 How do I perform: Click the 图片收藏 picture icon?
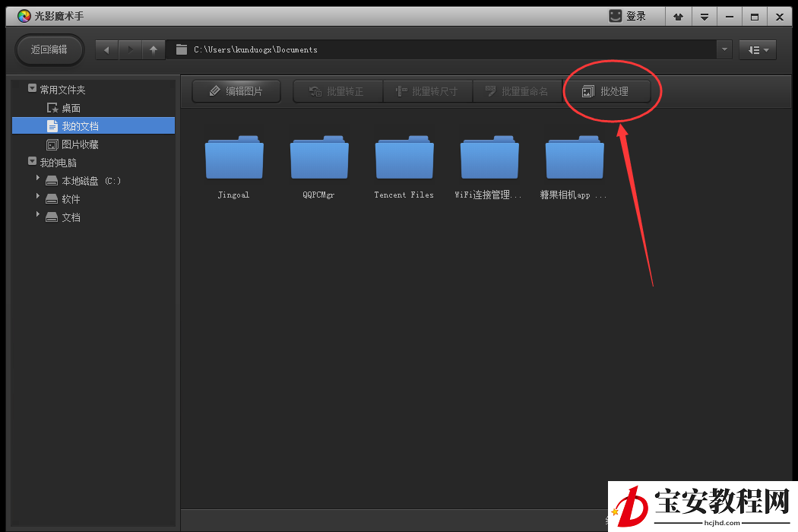52,144
